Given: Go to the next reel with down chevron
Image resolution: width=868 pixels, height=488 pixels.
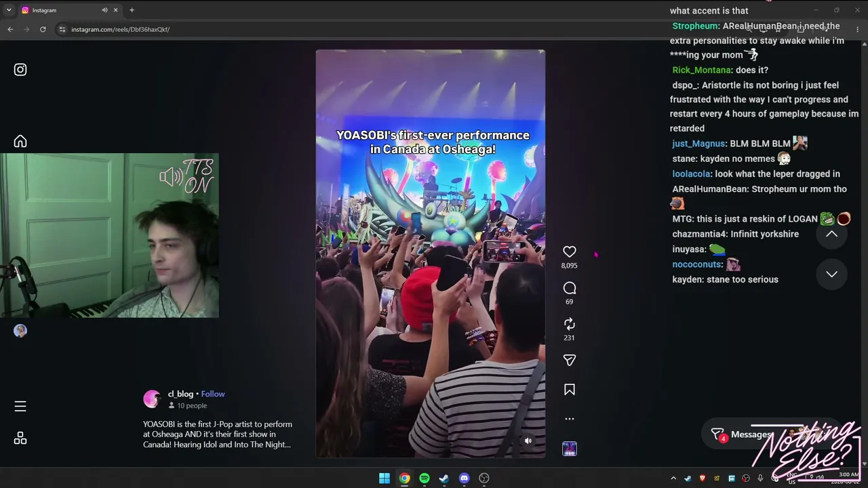Looking at the screenshot, I should [831, 274].
